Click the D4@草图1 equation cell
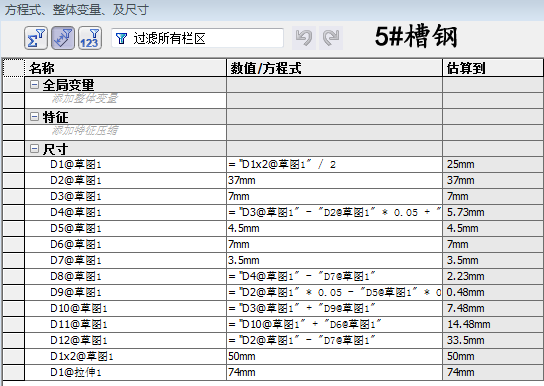The width and height of the screenshot is (544, 386). point(334,212)
